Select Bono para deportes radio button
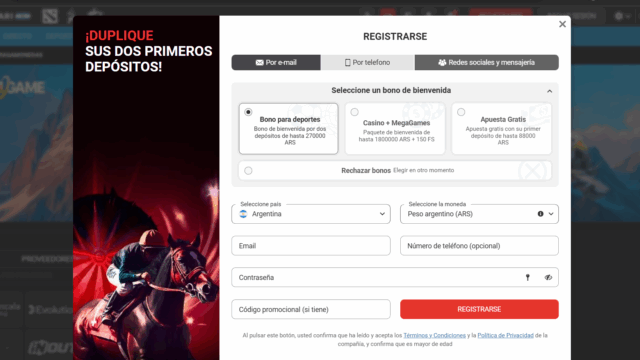 [248, 112]
